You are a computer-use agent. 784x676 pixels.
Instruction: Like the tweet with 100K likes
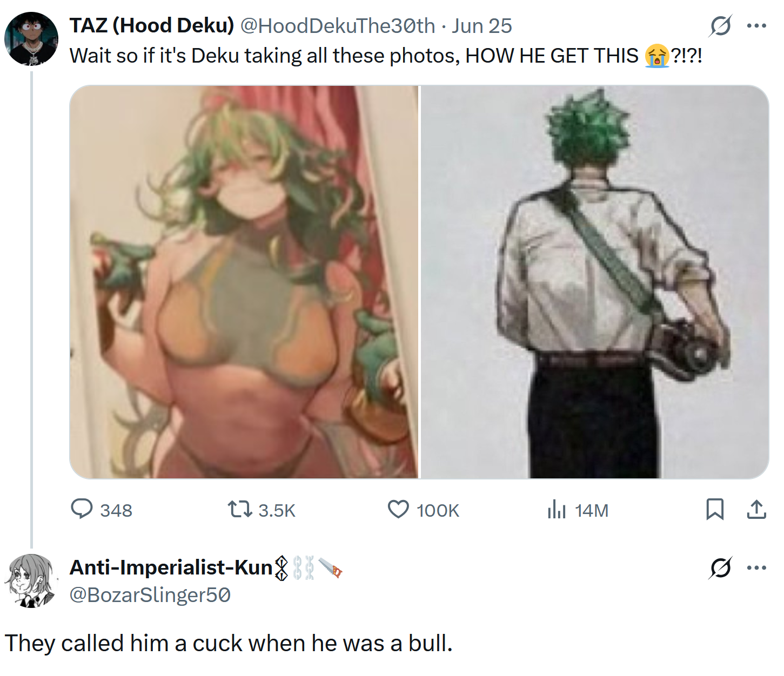tap(423, 510)
